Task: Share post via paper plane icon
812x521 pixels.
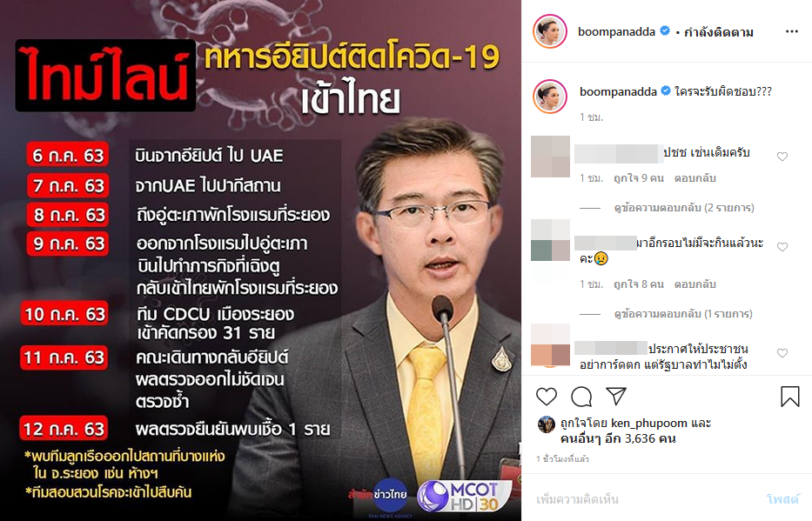Action: pyautogui.click(x=616, y=397)
